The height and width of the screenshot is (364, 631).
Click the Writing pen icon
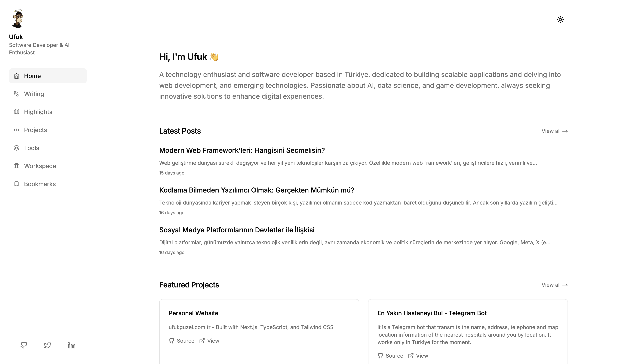(17, 94)
